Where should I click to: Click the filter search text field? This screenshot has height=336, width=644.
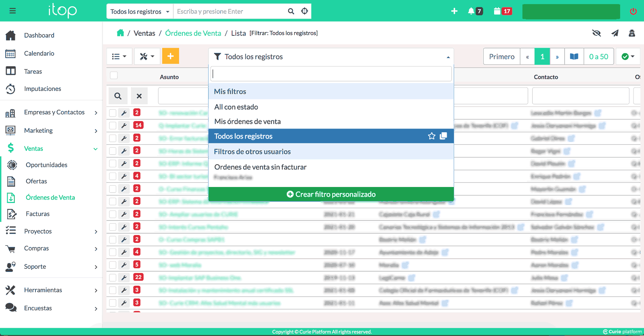coord(331,74)
